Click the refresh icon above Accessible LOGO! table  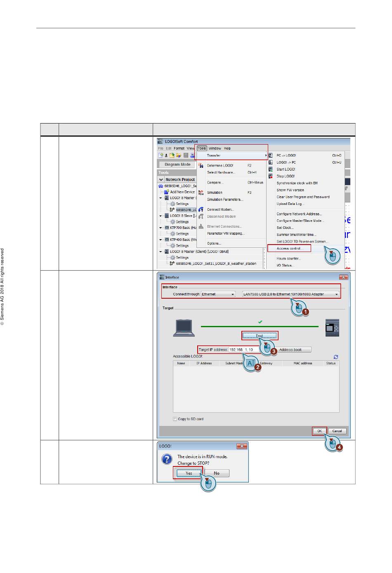pos(336,357)
